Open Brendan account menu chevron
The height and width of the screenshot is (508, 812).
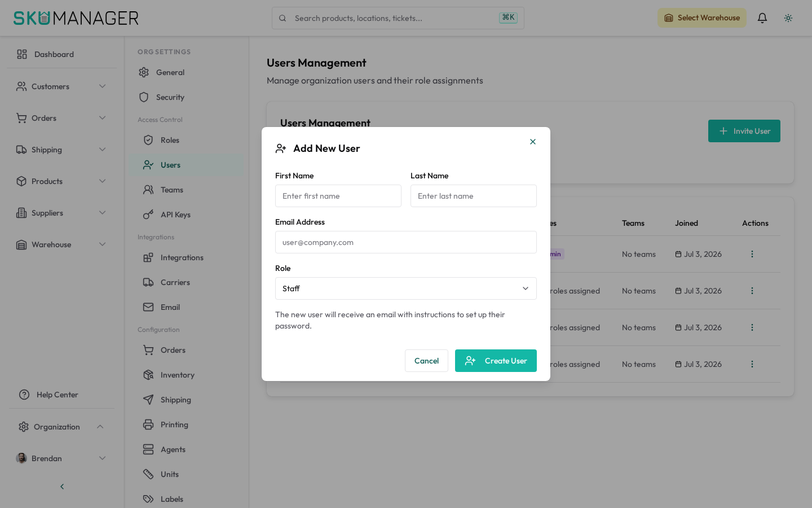103,458
